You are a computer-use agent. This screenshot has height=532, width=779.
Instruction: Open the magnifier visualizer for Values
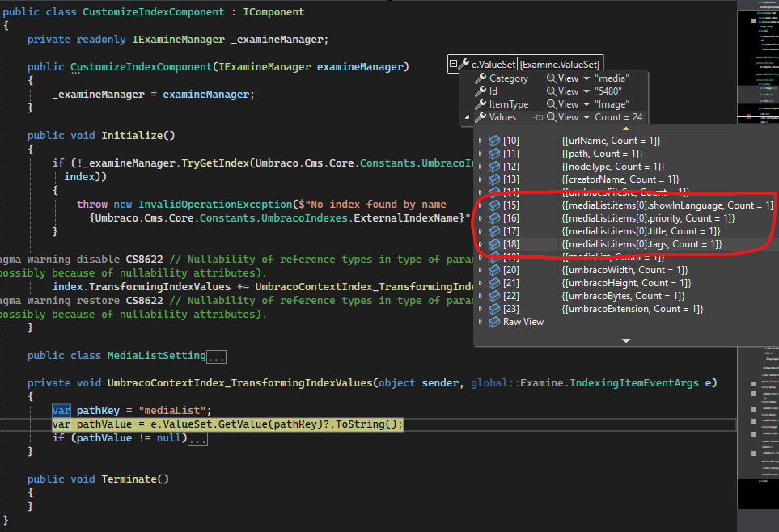(x=551, y=116)
